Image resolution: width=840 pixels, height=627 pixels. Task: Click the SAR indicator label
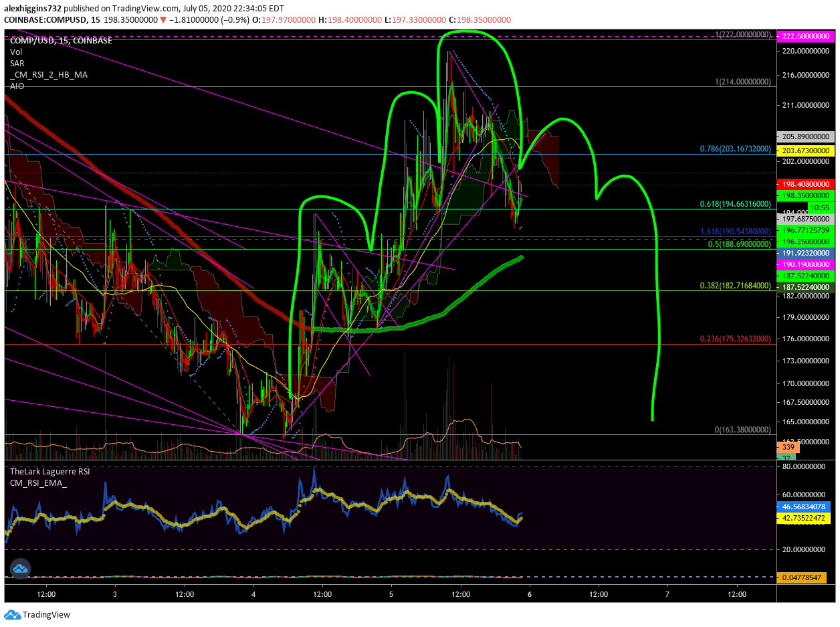pos(17,63)
